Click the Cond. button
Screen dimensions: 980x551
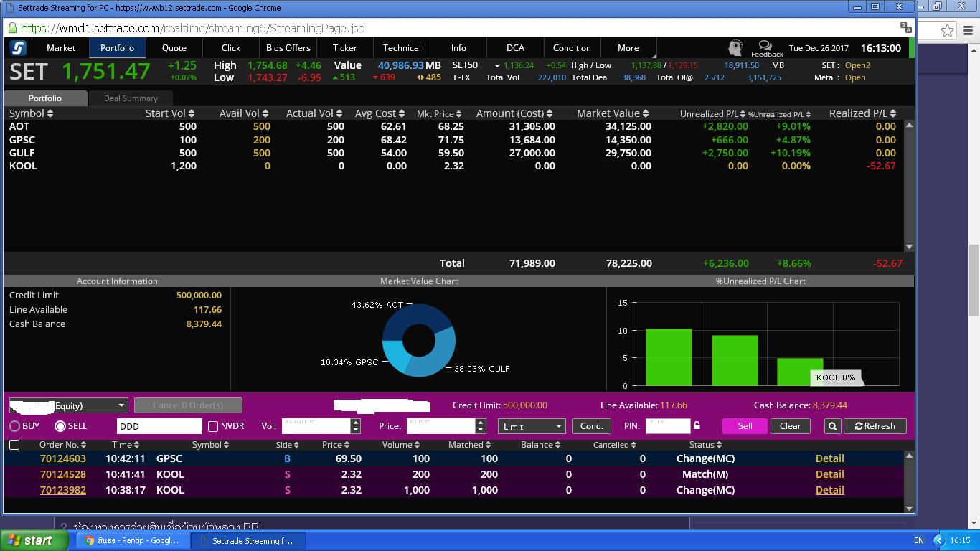591,426
